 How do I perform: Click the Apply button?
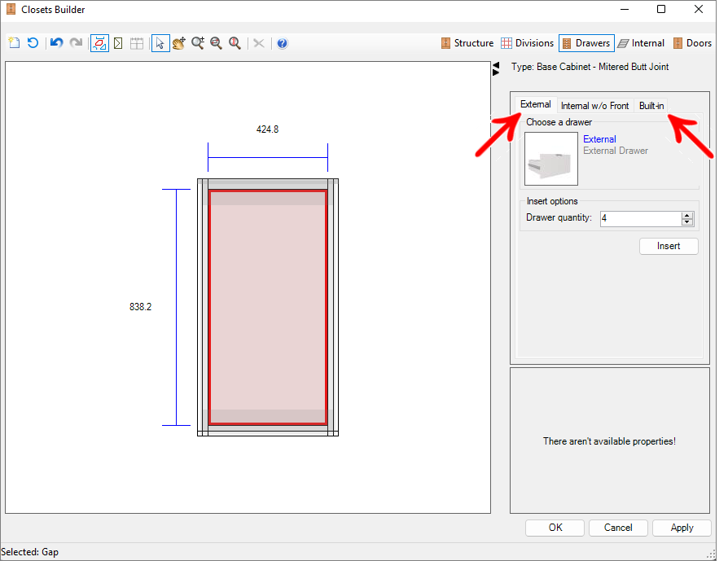point(682,528)
